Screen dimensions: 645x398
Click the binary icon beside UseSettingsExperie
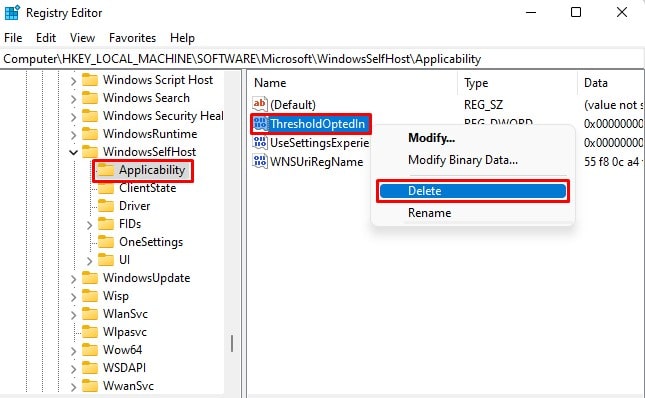point(260,143)
